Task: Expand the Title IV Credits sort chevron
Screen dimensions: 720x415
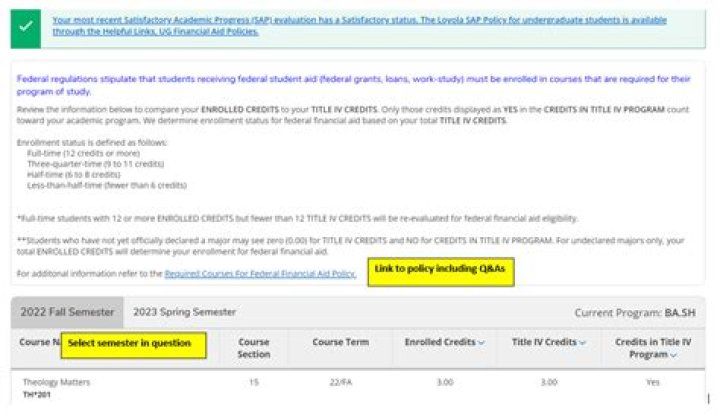Action: coord(582,343)
